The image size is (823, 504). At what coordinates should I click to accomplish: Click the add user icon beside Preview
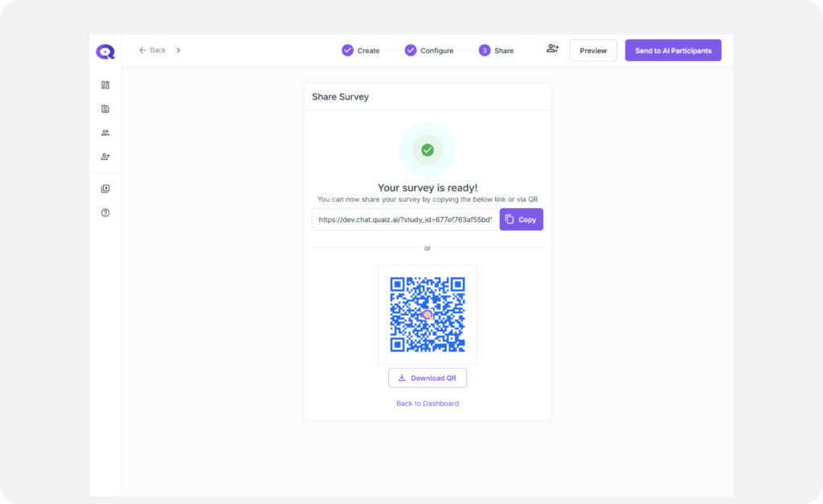click(x=552, y=49)
